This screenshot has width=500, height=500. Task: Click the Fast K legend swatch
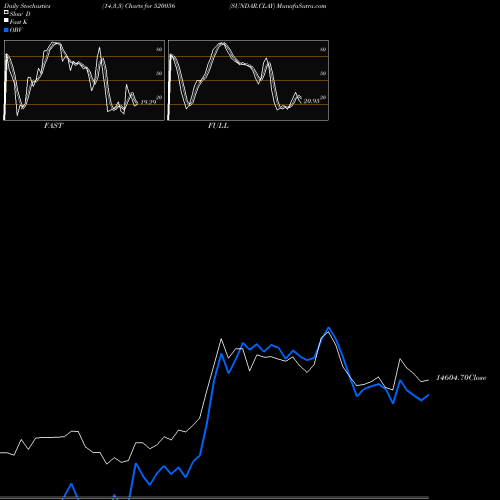6,20
